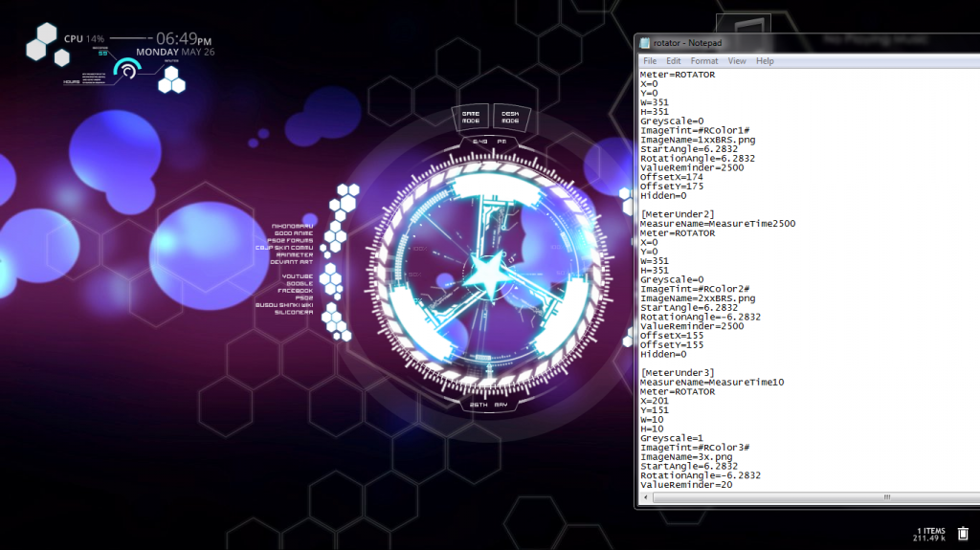
Task: Click the 211.49 k recycle bin size
Action: tap(929, 539)
